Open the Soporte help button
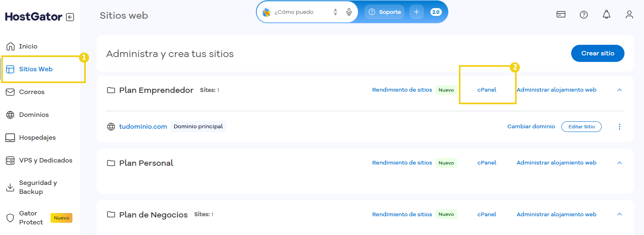Viewport: 644px width, 235px height. [384, 12]
